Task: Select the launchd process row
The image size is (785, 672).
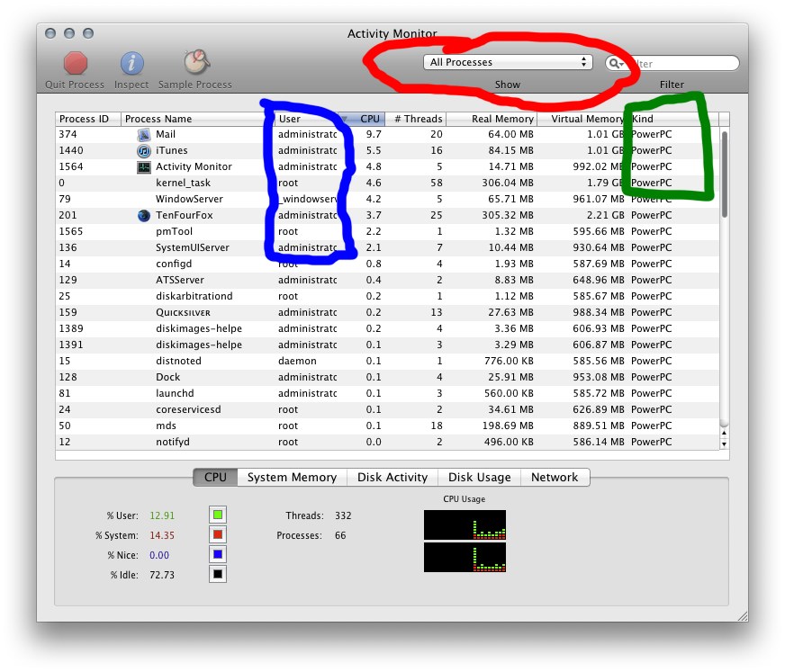Action: 387,393
